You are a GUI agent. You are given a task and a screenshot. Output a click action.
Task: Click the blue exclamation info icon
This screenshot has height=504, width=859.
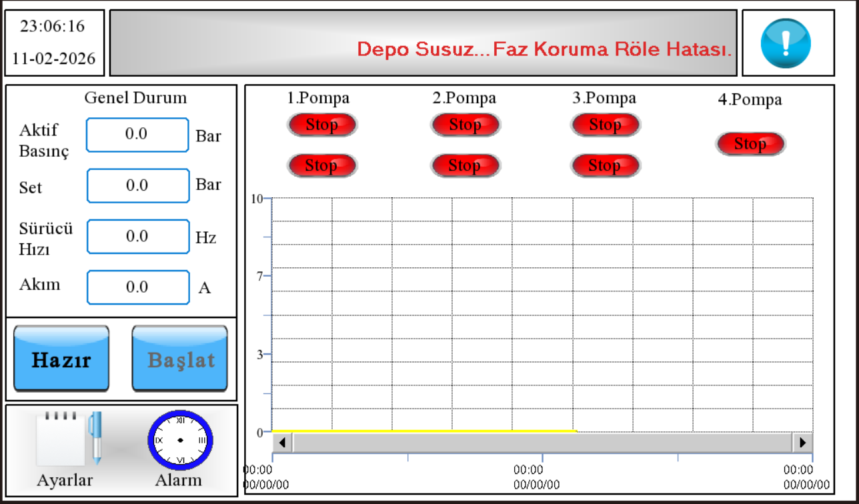coord(786,43)
